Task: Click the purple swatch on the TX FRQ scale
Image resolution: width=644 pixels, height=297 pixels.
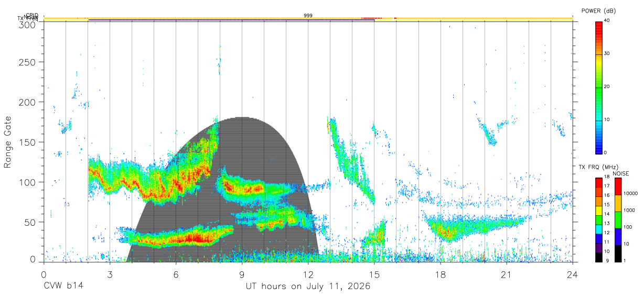Action: (599, 249)
